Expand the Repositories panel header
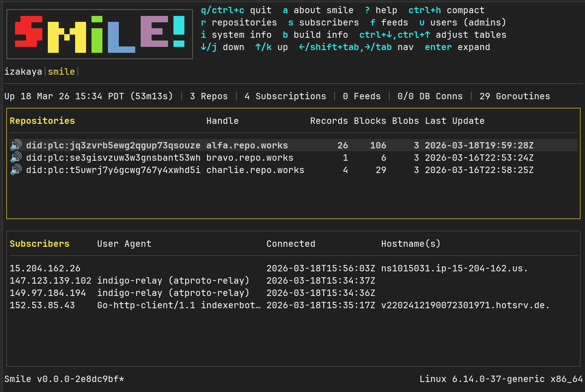Screen dimensions: 585x392 [42, 121]
